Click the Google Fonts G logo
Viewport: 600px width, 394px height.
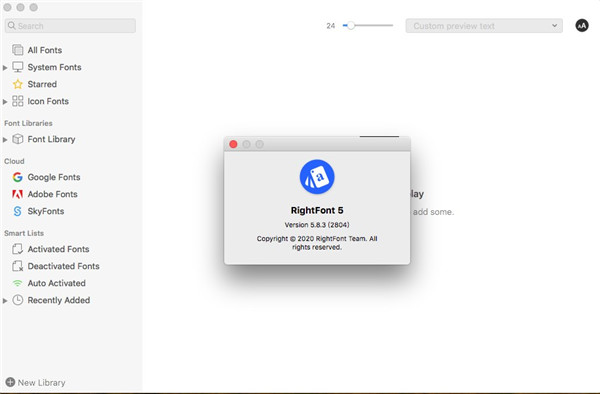click(18, 177)
